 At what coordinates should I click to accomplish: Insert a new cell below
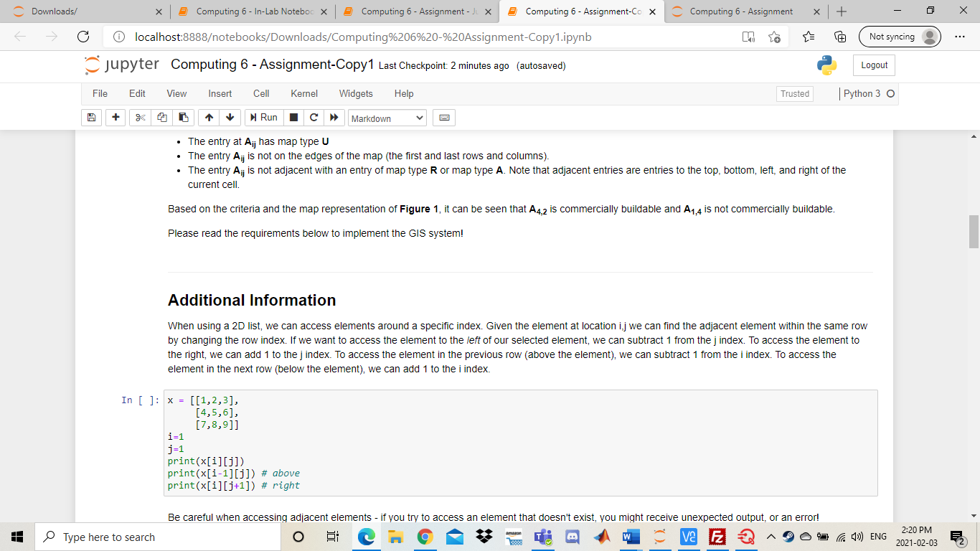pyautogui.click(x=116, y=117)
